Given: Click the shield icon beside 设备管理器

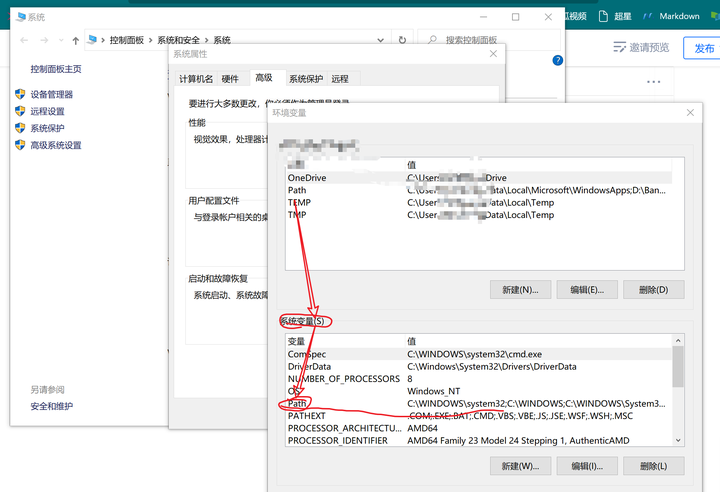Looking at the screenshot, I should tap(20, 94).
